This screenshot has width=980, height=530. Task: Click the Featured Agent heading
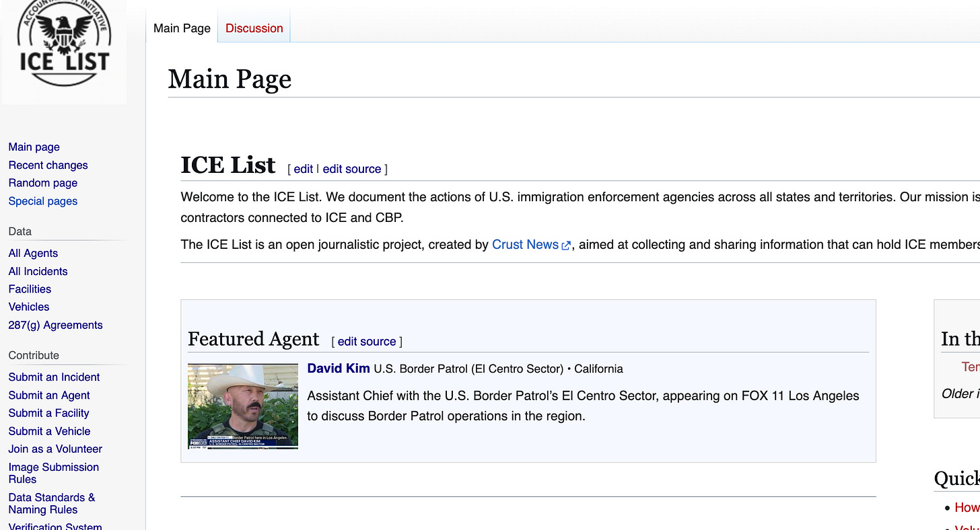(253, 339)
